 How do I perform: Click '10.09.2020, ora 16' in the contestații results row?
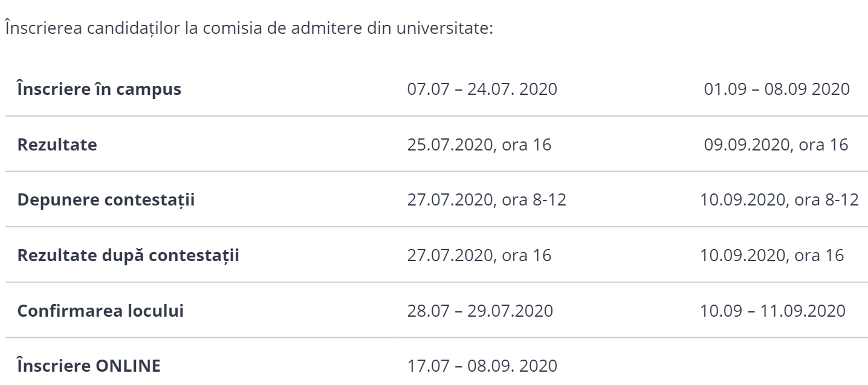click(x=772, y=256)
